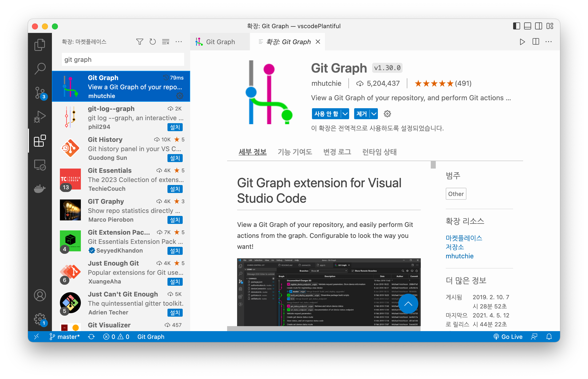Viewport: 588px width, 379px height.
Task: Expand the 사용 안 함 dropdown arrow
Action: click(x=345, y=114)
